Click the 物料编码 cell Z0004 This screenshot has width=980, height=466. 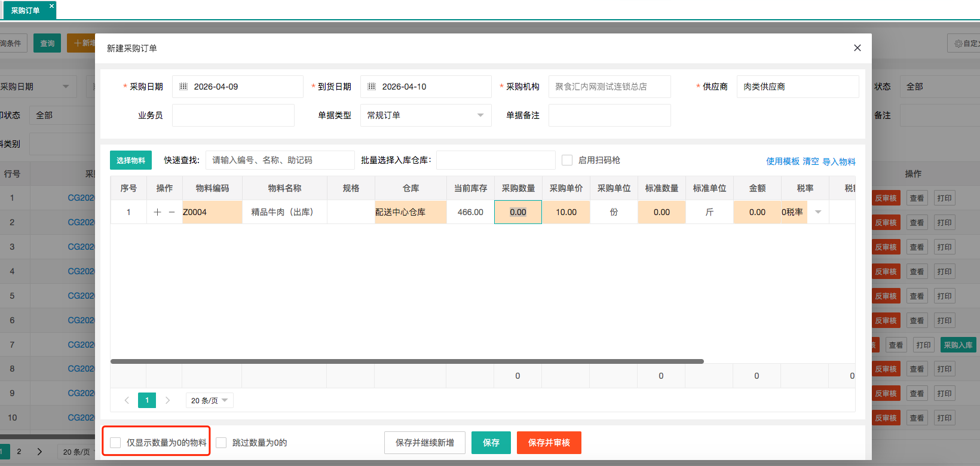pos(212,212)
